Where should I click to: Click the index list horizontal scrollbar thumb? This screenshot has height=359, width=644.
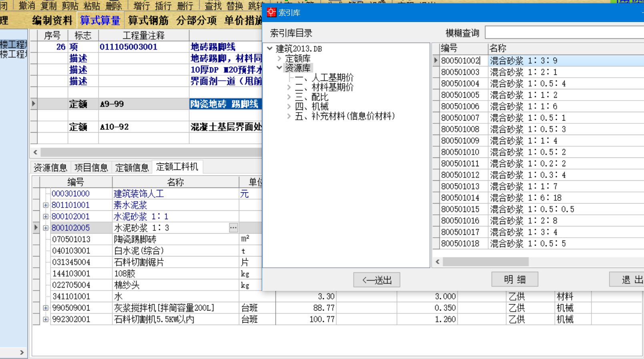point(486,262)
